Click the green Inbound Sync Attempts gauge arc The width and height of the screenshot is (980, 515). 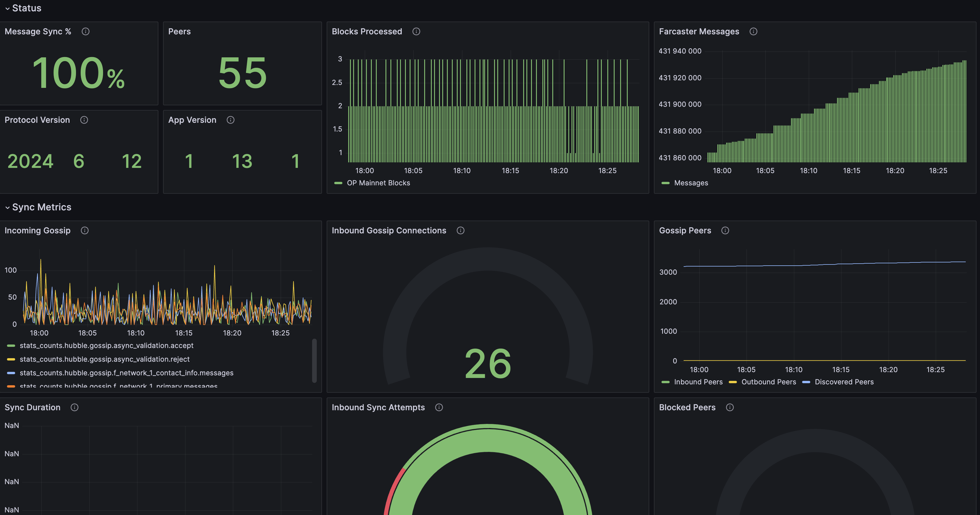488,440
